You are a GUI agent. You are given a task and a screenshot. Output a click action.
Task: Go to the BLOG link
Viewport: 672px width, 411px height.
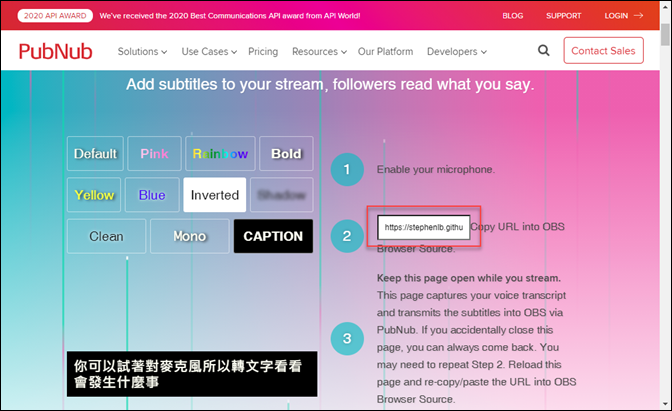[x=513, y=15]
